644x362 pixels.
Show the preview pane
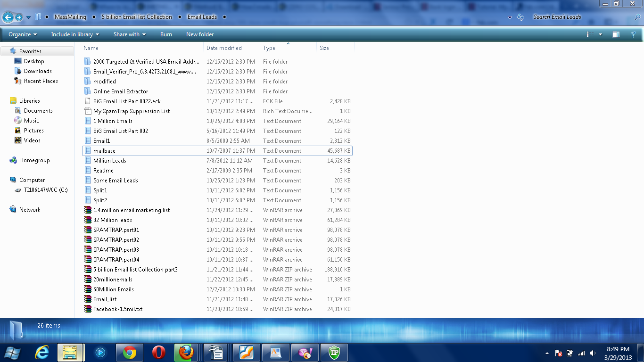(616, 34)
